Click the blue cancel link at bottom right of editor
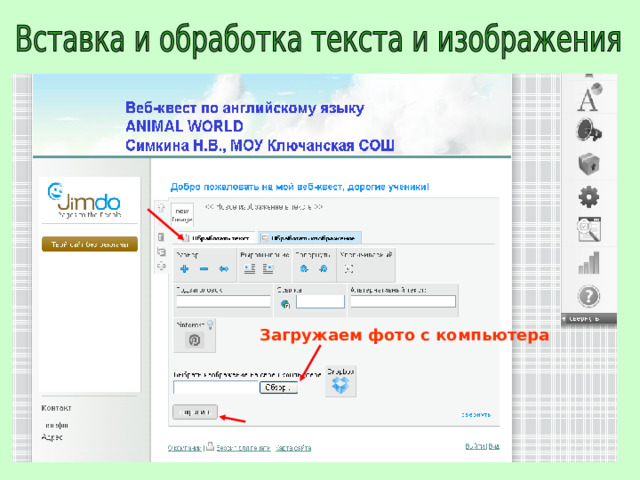This screenshot has height=480, width=640. tap(476, 415)
